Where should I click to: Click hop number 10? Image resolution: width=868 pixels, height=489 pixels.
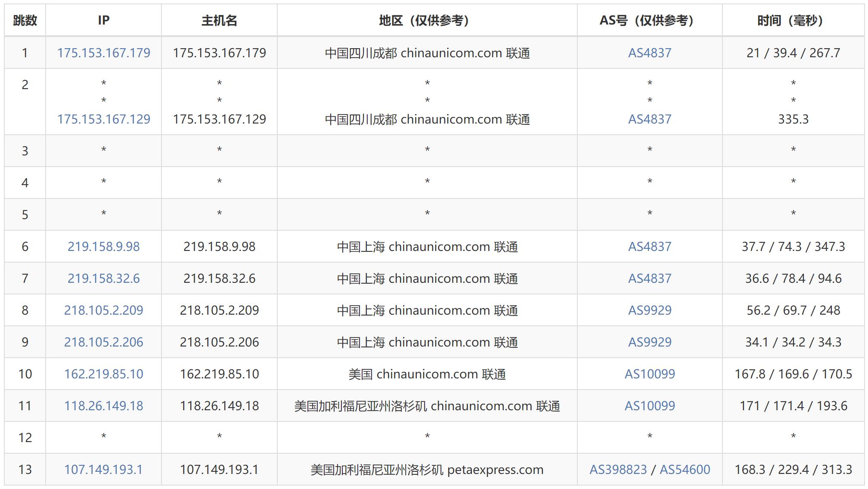tap(25, 374)
